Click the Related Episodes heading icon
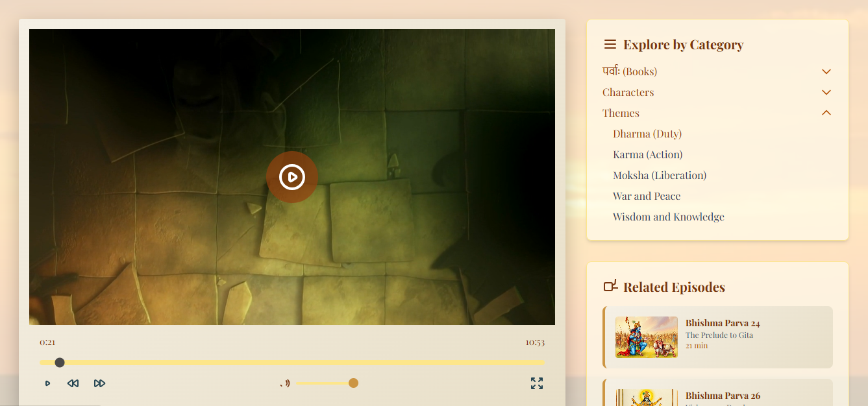The image size is (868, 406). point(610,286)
